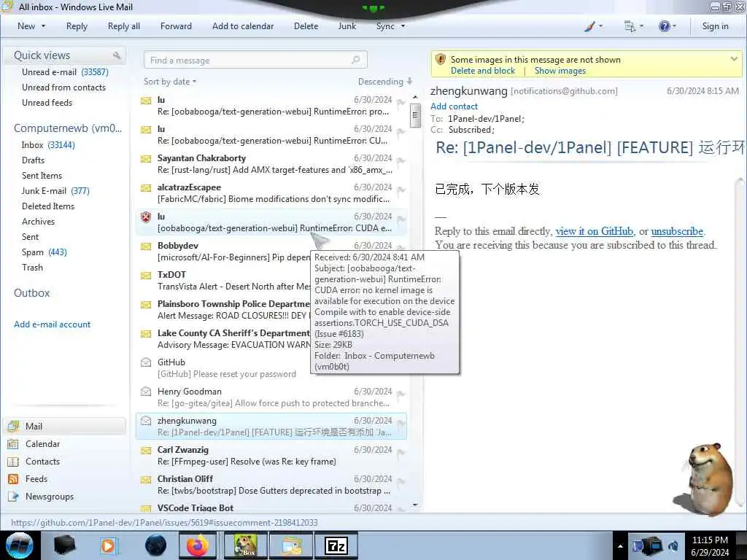Flag the Carl Zwanzig message
Viewport: 747px width, 560px height.
click(400, 452)
